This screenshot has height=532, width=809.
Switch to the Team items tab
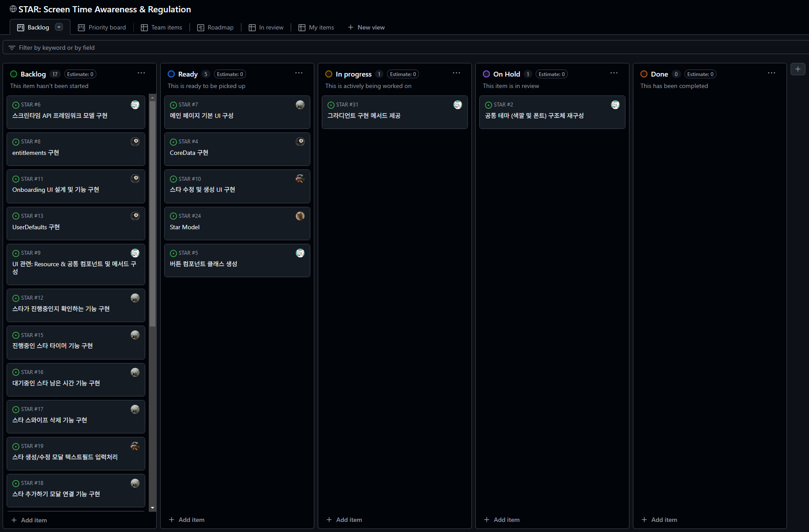point(161,27)
